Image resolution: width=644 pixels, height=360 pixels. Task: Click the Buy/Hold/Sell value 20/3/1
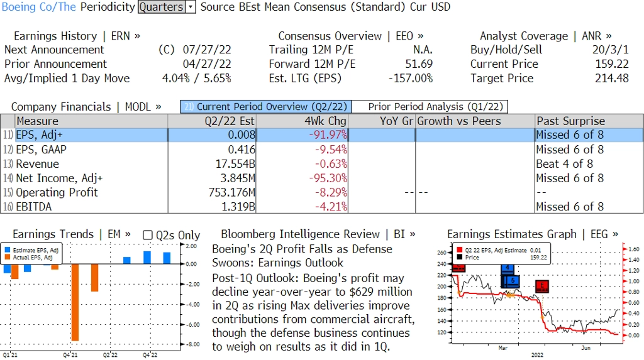[x=610, y=50]
